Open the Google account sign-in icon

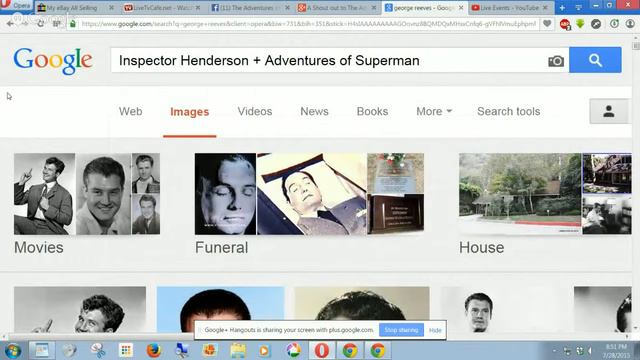(x=609, y=111)
